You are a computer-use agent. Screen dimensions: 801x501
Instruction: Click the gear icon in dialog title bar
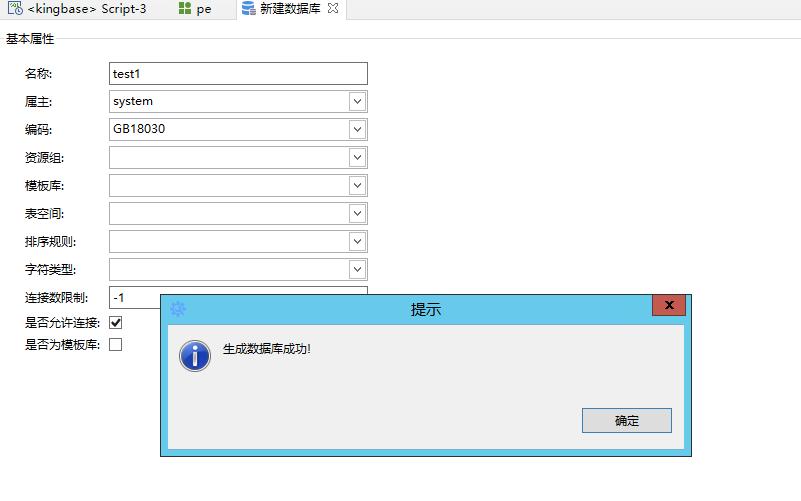pyautogui.click(x=178, y=309)
